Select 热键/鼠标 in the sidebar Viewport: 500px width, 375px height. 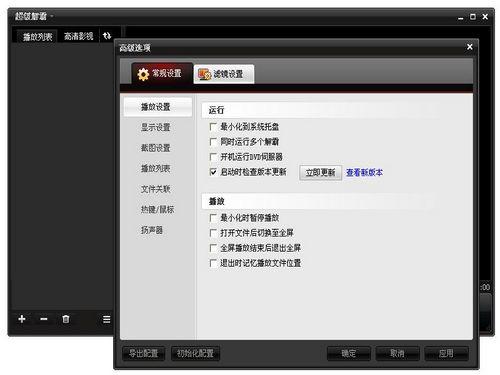pos(157,210)
